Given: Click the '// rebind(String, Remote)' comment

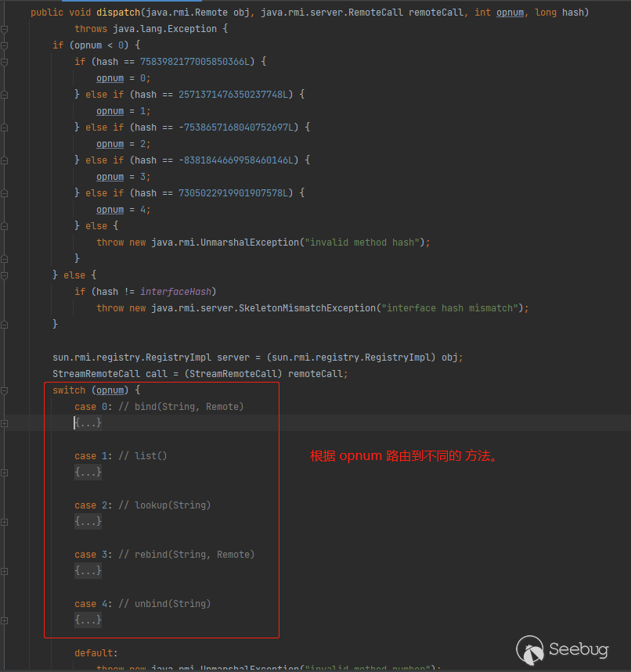Looking at the screenshot, I should [x=186, y=555].
